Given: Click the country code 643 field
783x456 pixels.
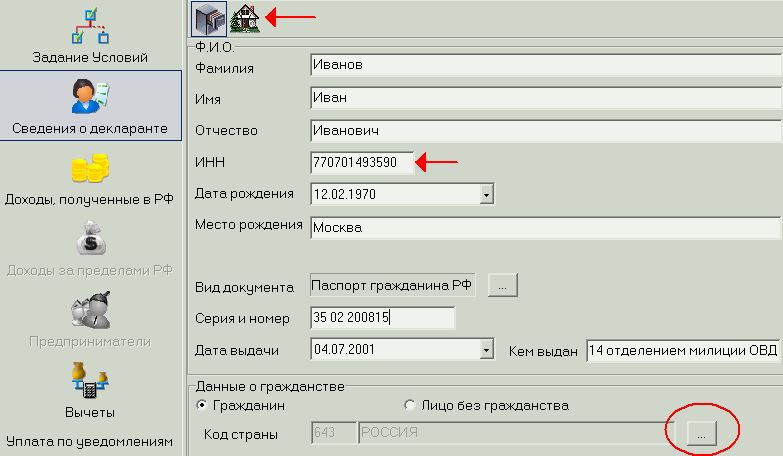Looking at the screenshot, I should (x=334, y=433).
